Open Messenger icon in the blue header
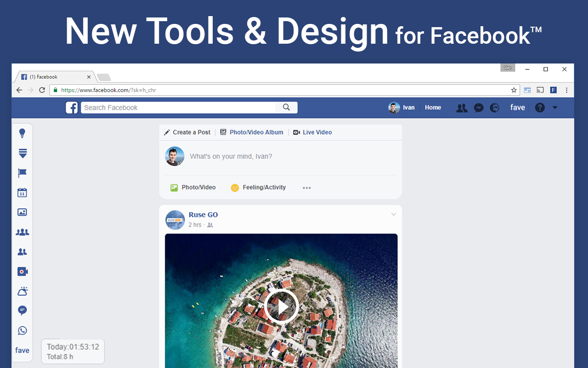The image size is (588, 368). coord(479,108)
